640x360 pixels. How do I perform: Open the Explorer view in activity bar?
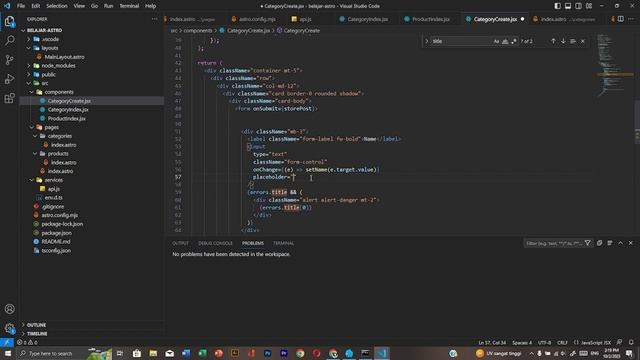pos(9,21)
